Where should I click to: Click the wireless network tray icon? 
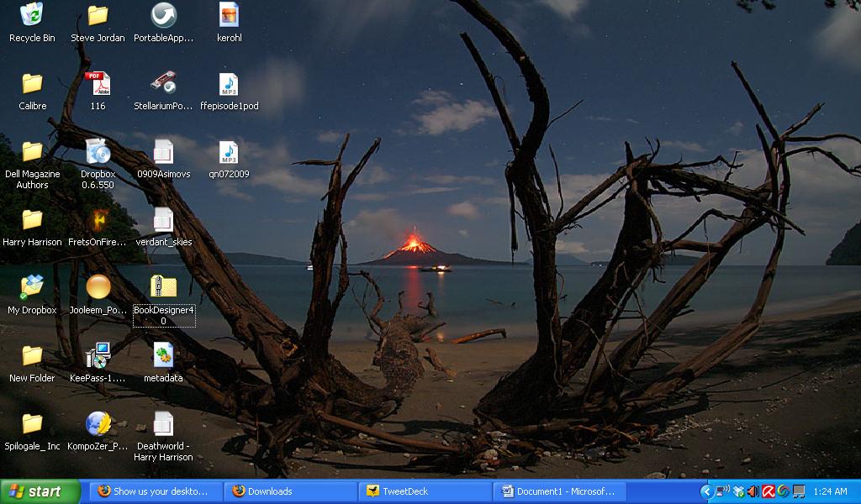(722, 491)
